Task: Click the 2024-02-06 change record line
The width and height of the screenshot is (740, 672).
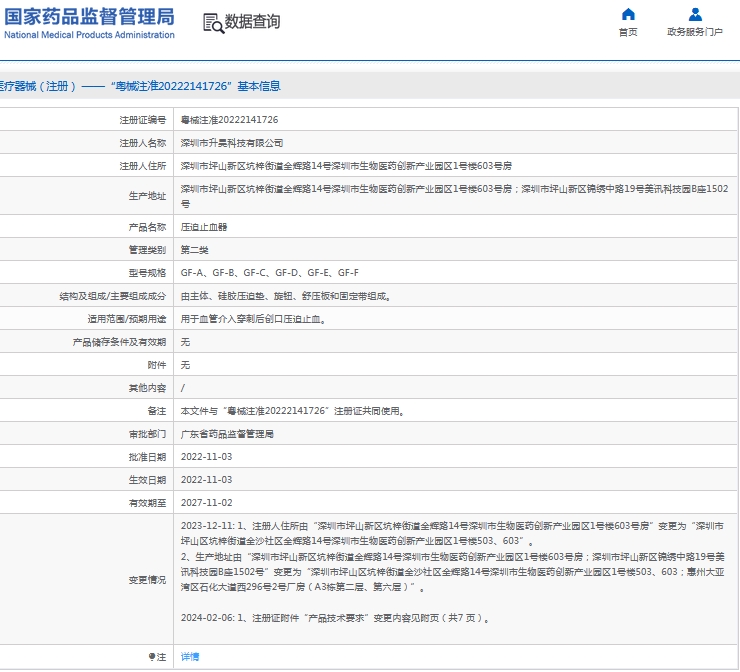Action: [335, 618]
